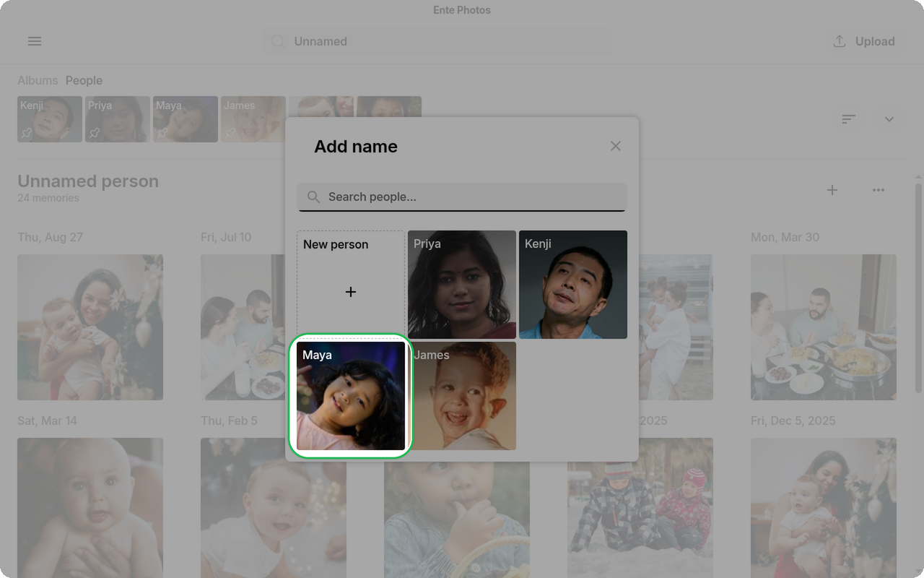Expand the people strip chevron
This screenshot has width=924, height=578.
(x=889, y=119)
